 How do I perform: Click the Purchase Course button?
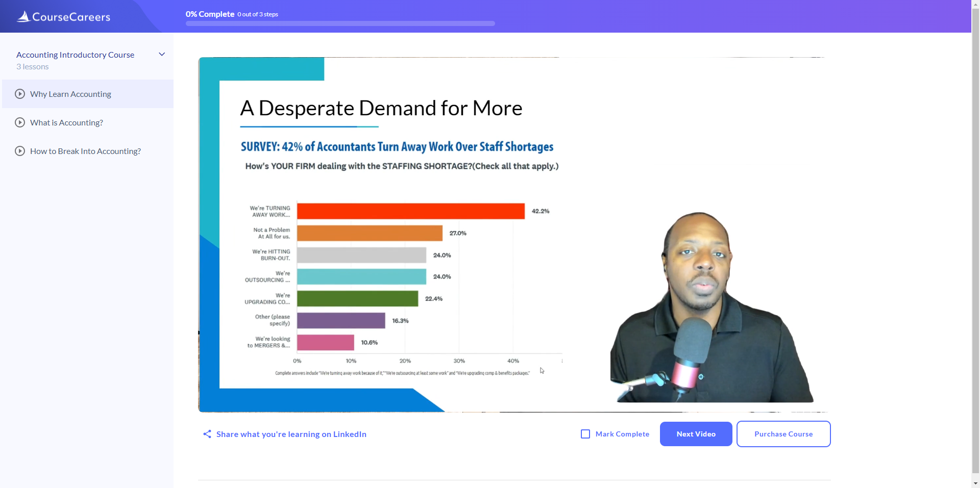point(783,434)
